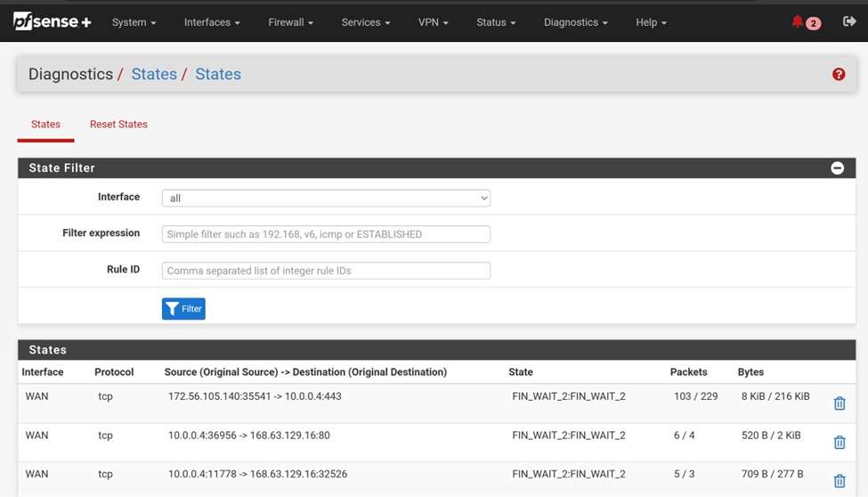This screenshot has width=868, height=497.
Task: Click the Filter expression input field
Action: click(326, 234)
